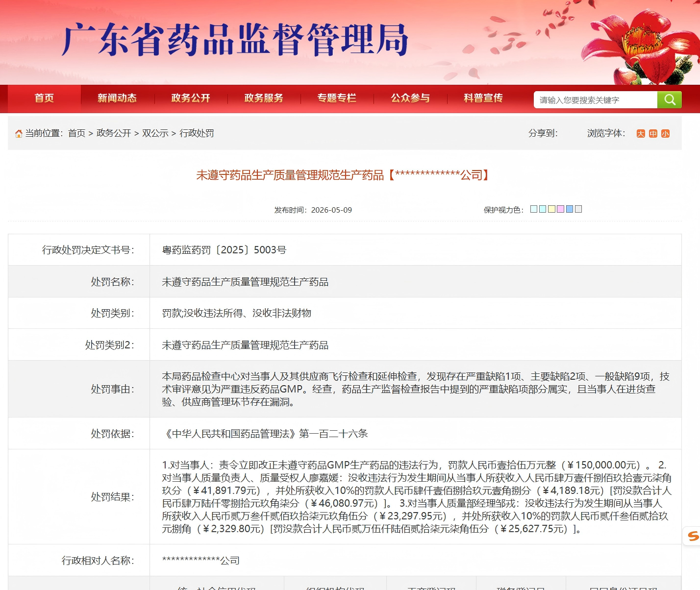Click the home icon beside 当前位置
The width and height of the screenshot is (700, 590).
[19, 133]
